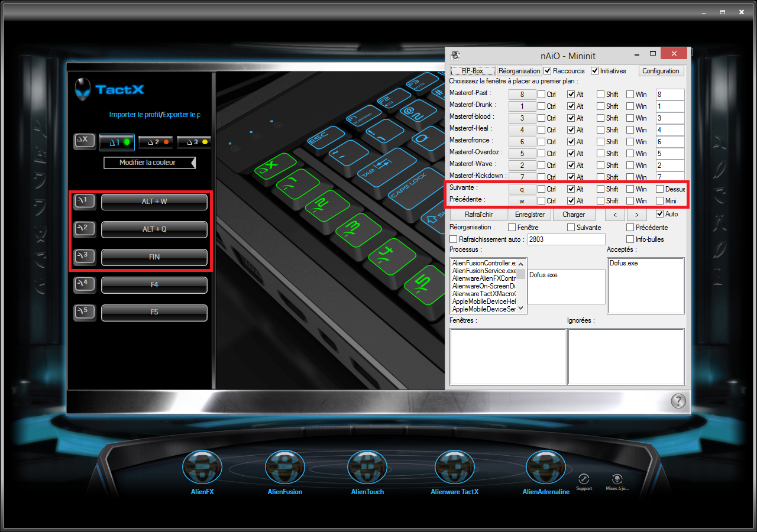Click the nAiO window title bar app icon
757x532 pixels.
(x=455, y=56)
